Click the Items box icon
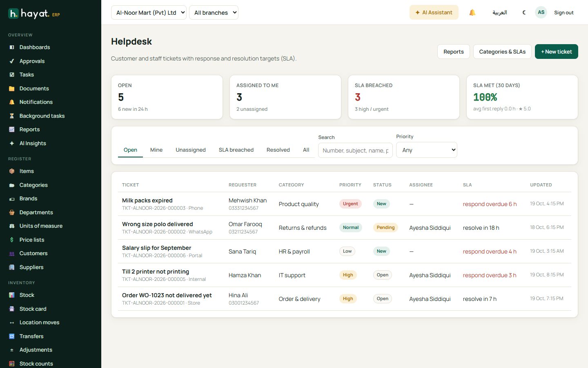 click(12, 171)
